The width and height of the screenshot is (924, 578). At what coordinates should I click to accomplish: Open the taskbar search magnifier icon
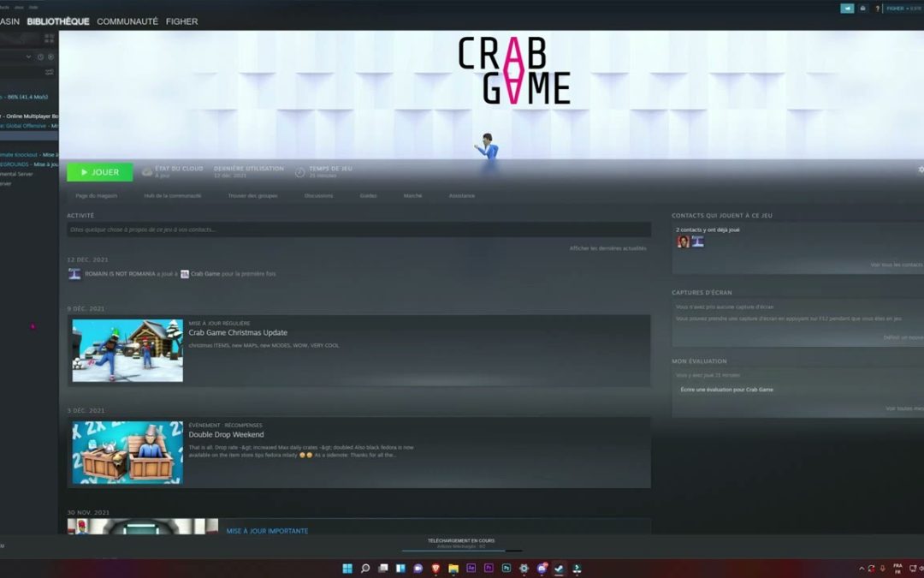point(365,569)
